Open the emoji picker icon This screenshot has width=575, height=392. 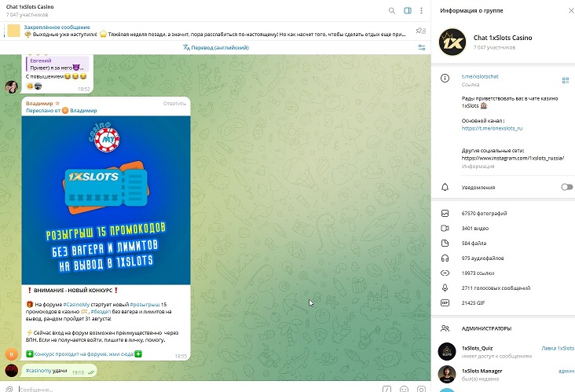point(404,389)
